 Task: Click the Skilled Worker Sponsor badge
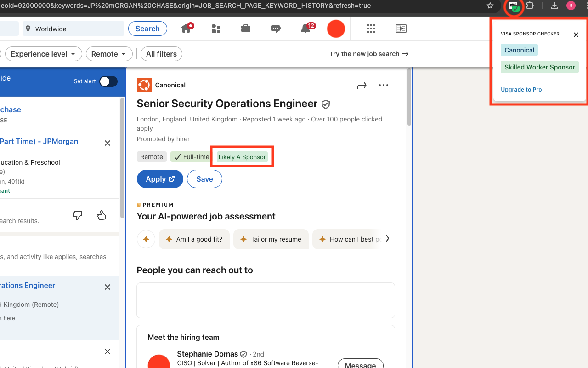click(540, 67)
